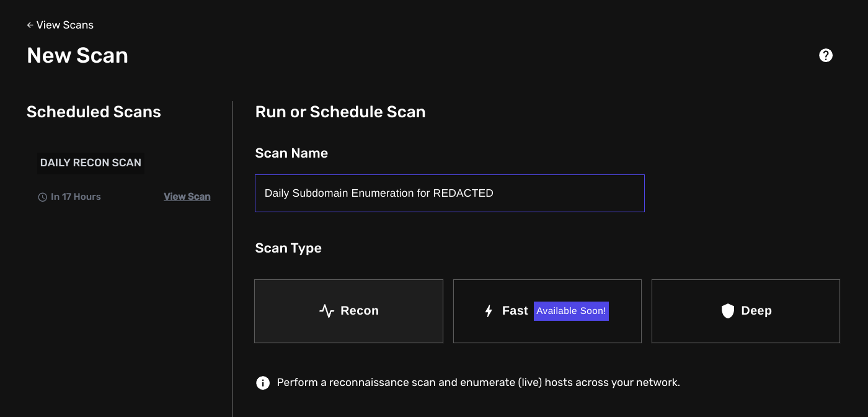868x417 pixels.
Task: Expand the Scan Type section
Action: (x=288, y=248)
